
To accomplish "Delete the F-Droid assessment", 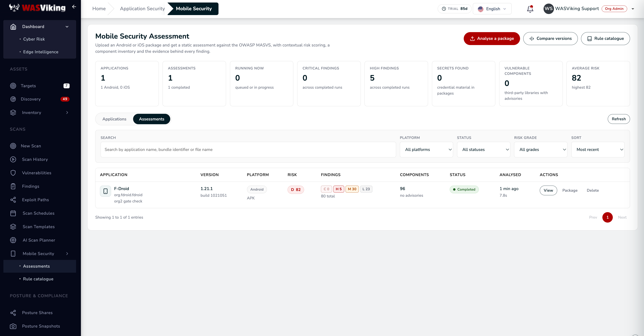I will (x=593, y=190).
